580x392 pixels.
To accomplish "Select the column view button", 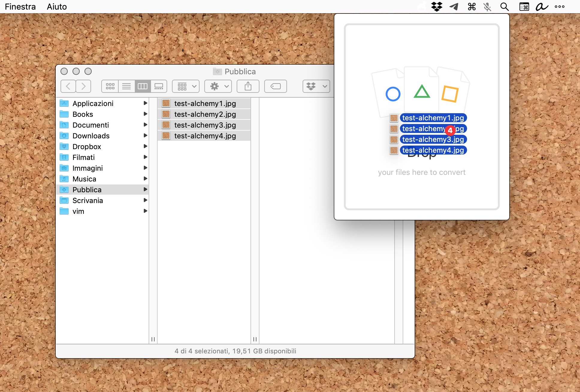I will coord(143,87).
